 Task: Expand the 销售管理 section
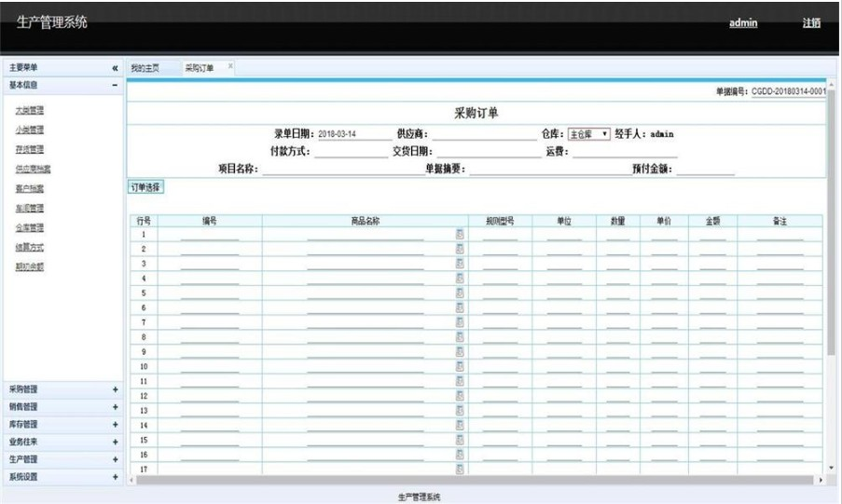point(115,407)
